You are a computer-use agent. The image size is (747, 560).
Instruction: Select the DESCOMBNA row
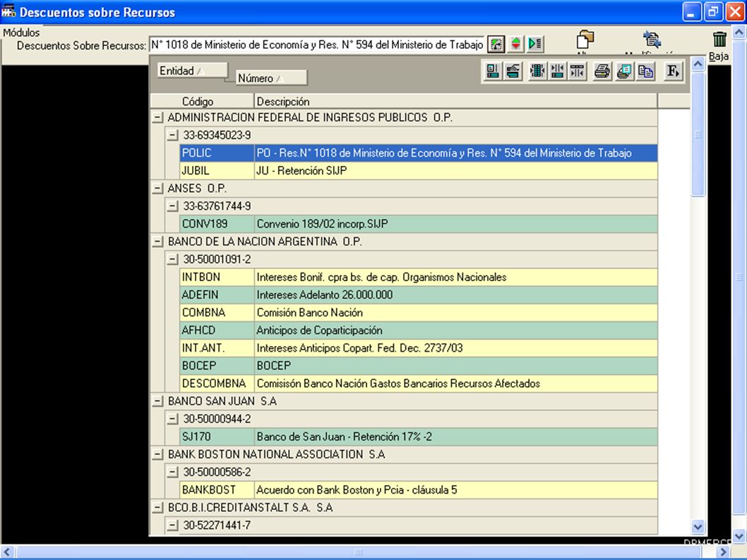coord(419,383)
